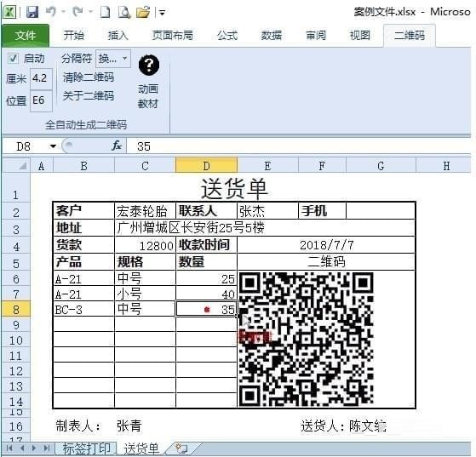This screenshot has width=476, height=457.
Task: Switch to the 页面布局 ribbon tab
Action: (x=172, y=36)
